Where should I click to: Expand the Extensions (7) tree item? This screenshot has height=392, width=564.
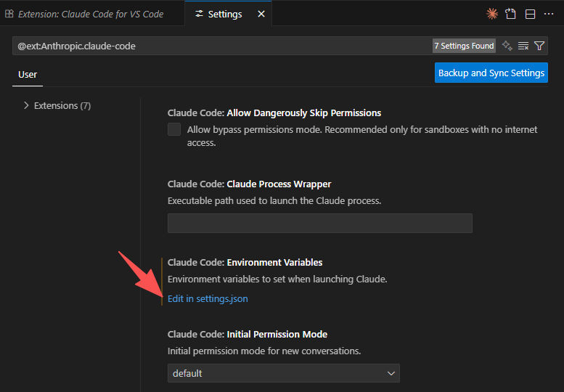27,105
